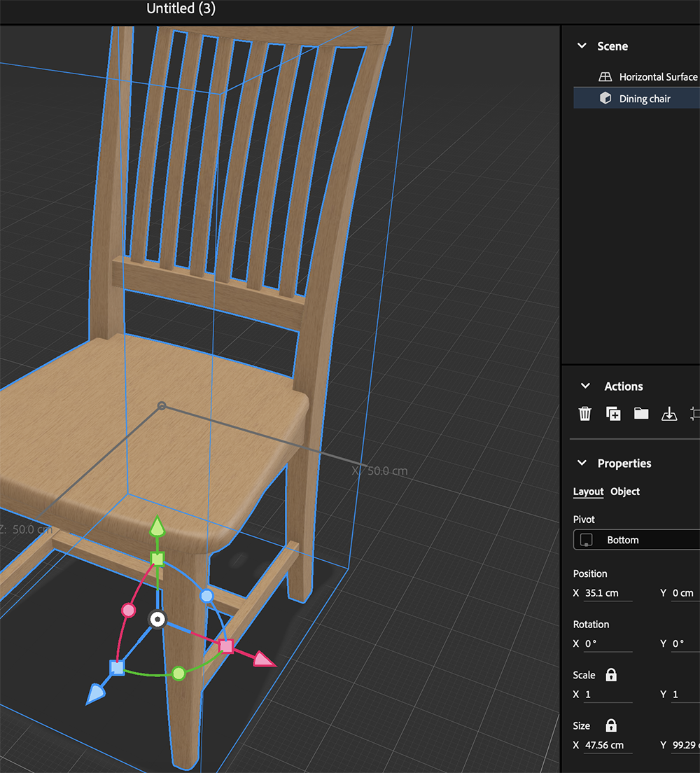Group objects using the folder icon in Actions
The image size is (700, 773).
click(642, 413)
